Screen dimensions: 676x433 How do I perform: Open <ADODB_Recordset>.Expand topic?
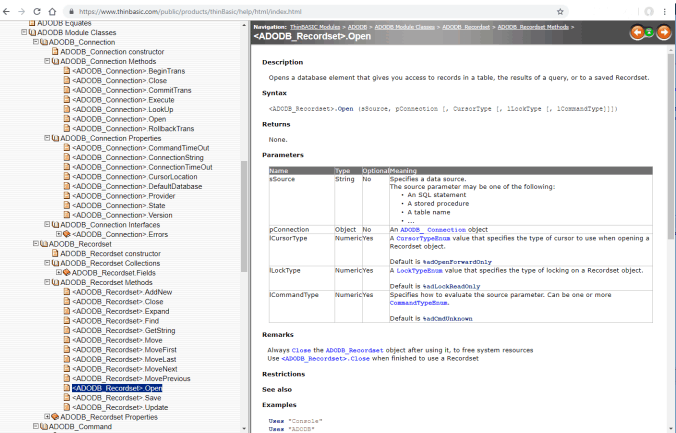(x=121, y=311)
